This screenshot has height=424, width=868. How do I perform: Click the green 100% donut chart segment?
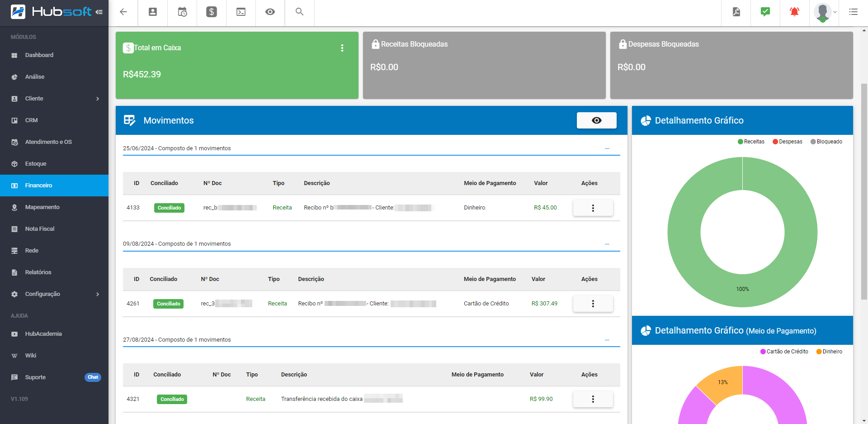tap(742, 289)
